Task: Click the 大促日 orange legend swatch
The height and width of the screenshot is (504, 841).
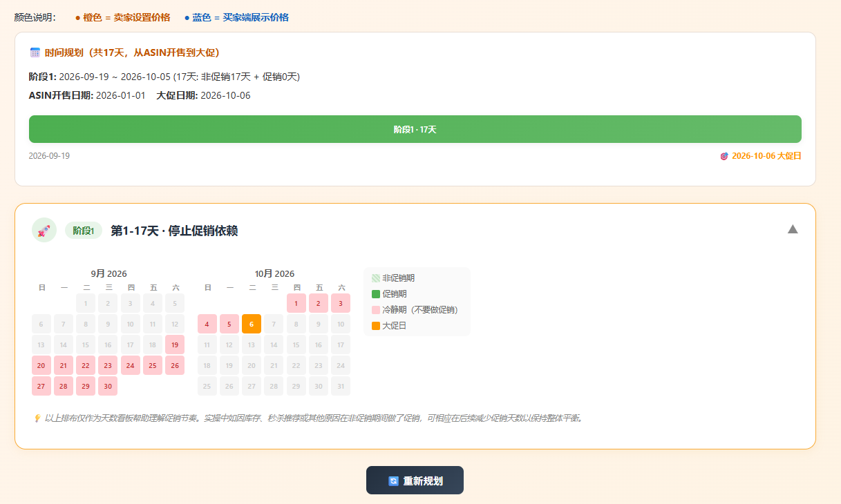Action: coord(376,326)
